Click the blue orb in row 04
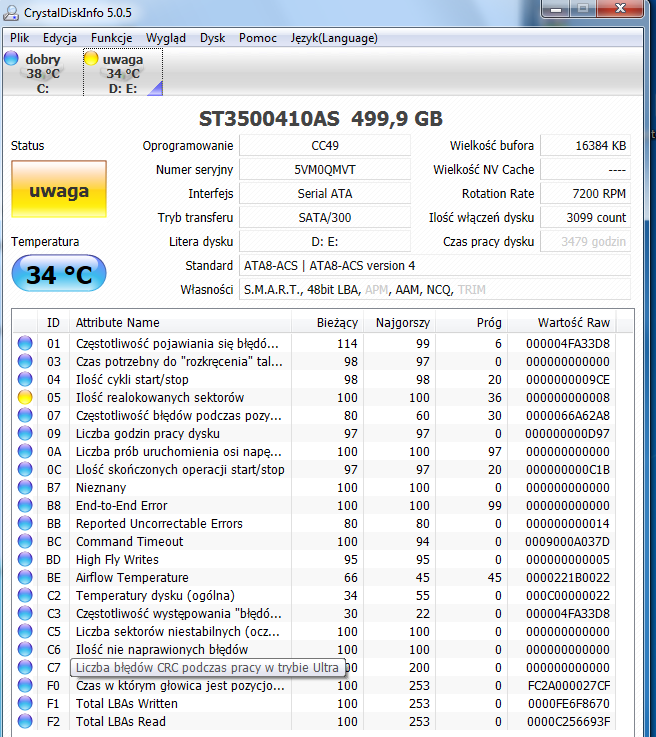Image resolution: width=656 pixels, height=737 pixels. coord(25,379)
